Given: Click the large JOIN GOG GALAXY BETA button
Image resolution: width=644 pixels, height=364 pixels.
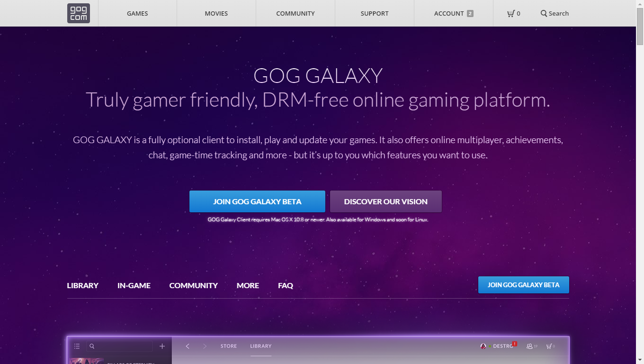Looking at the screenshot, I should coord(257,201).
